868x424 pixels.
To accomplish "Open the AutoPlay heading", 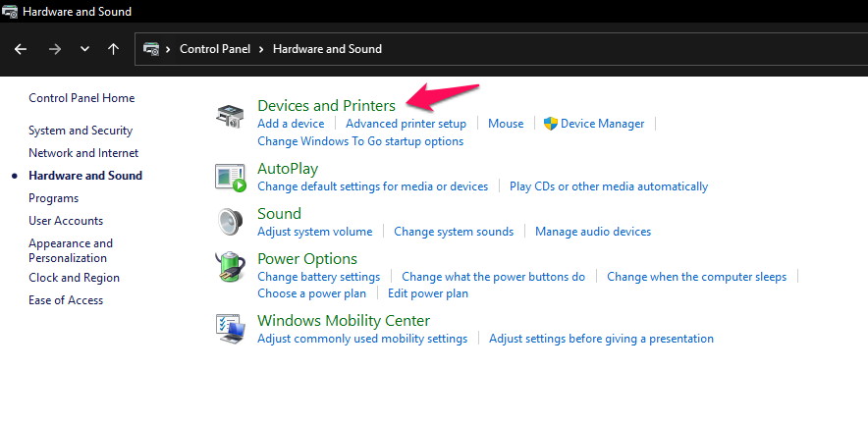I will coord(288,168).
